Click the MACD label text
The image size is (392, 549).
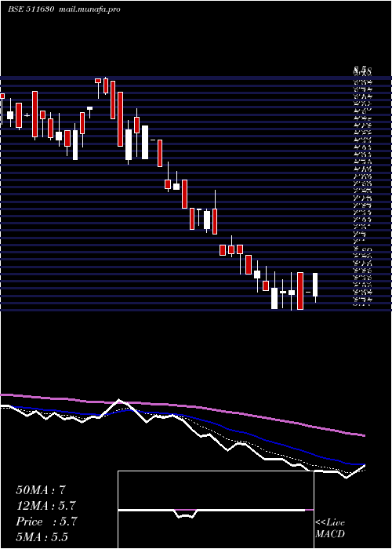tap(330, 534)
